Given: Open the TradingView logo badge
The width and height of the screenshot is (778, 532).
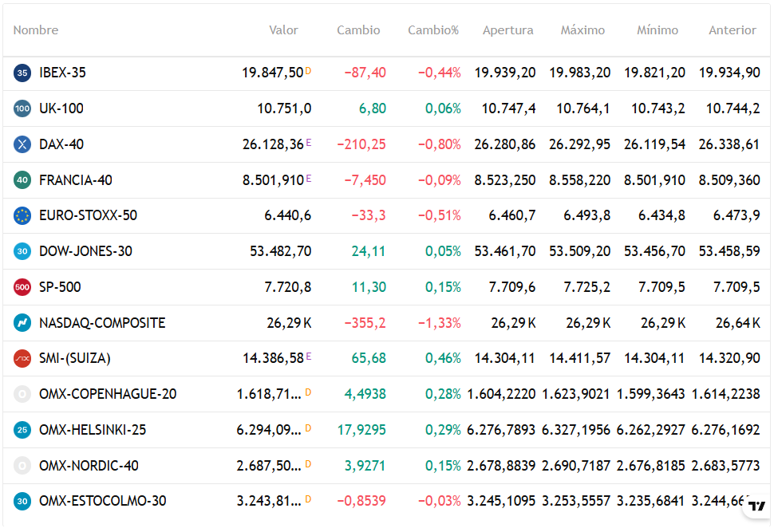Looking at the screenshot, I should tap(756, 506).
